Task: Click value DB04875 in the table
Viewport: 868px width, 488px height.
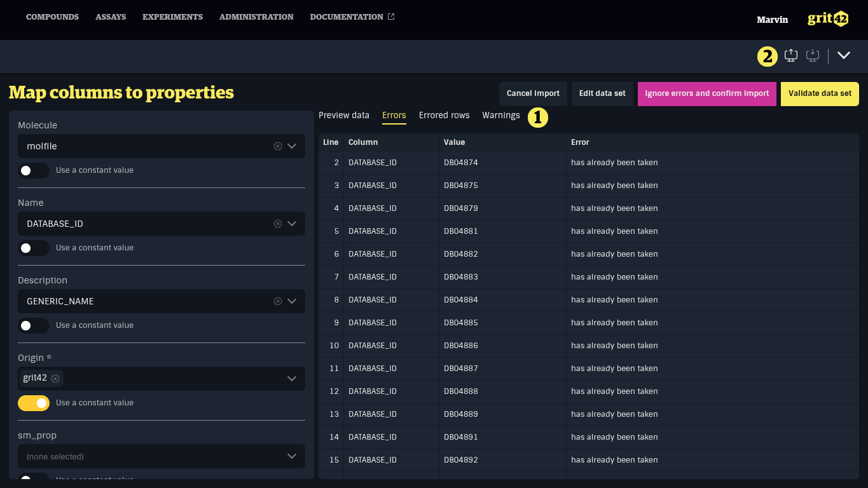Action: pos(461,186)
